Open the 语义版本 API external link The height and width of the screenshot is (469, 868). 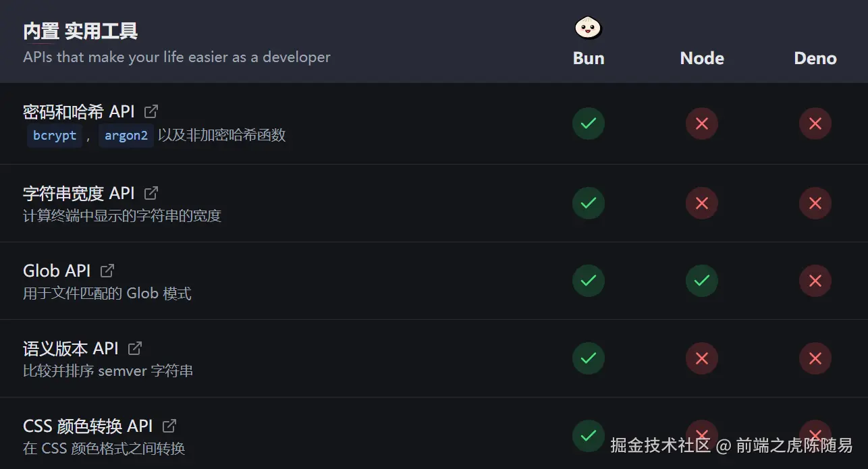[134, 348]
